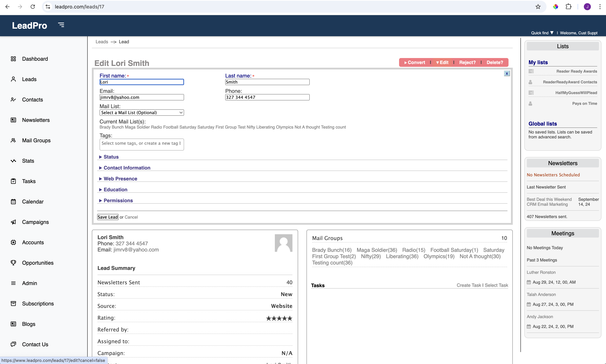Click the sidebar collapse hamburger icon
Image resolution: width=606 pixels, height=364 pixels.
pyautogui.click(x=61, y=25)
